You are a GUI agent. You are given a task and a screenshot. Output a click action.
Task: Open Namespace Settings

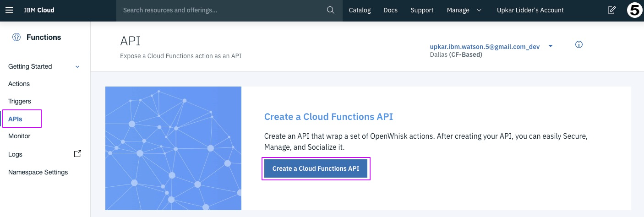tap(38, 172)
